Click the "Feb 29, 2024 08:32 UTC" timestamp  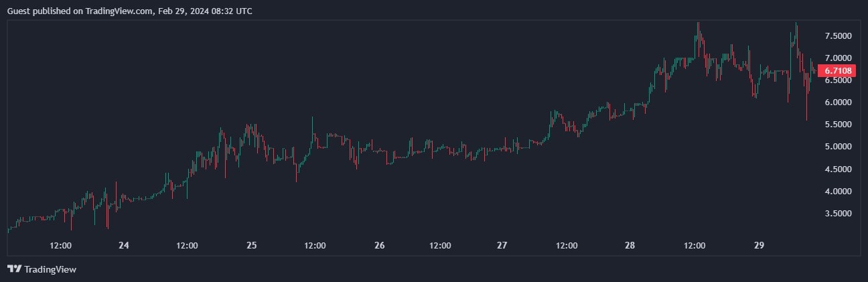pyautogui.click(x=206, y=11)
